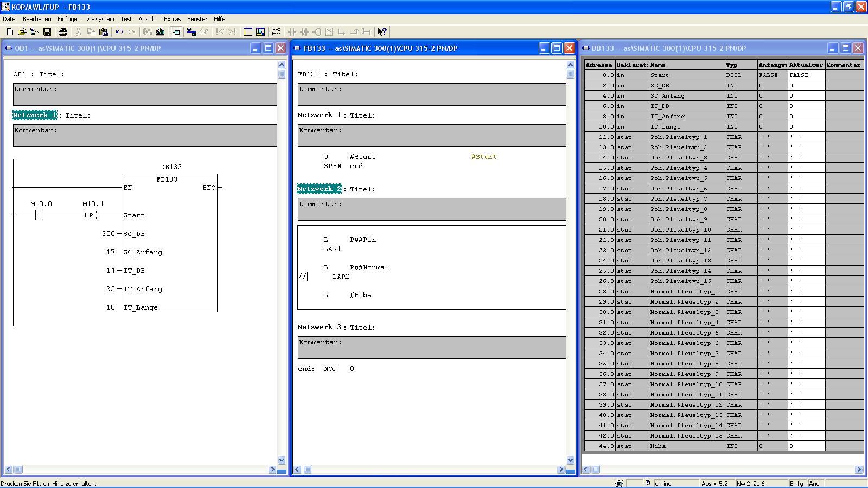Screen dimensions: 868x488
Task: Click the Open online block icon
Action: (x=35, y=32)
